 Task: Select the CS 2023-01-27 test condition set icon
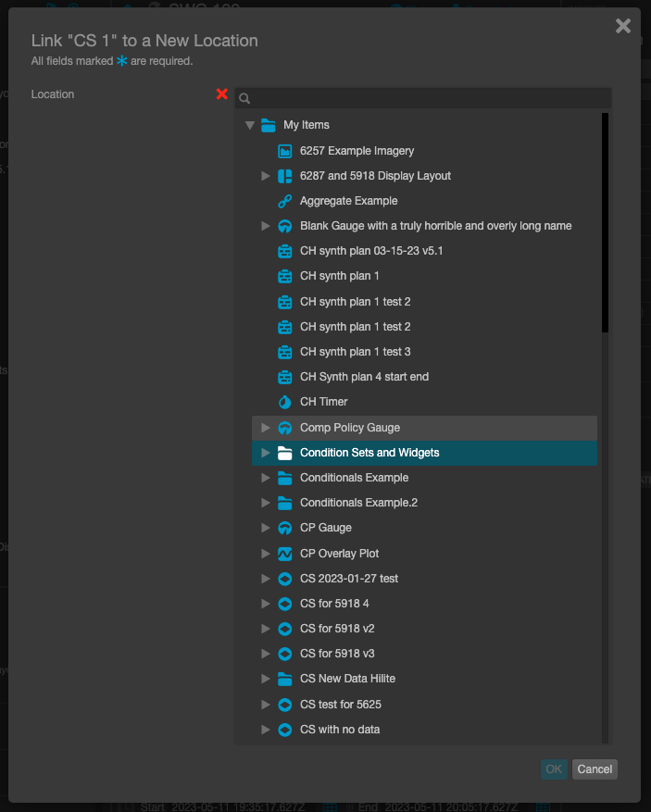(284, 578)
